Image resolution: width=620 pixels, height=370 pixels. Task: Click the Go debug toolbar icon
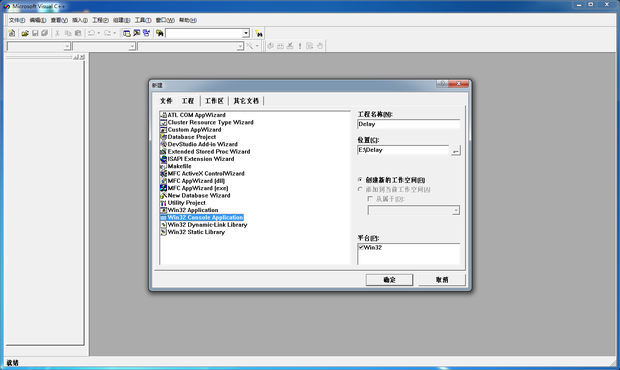[310, 46]
